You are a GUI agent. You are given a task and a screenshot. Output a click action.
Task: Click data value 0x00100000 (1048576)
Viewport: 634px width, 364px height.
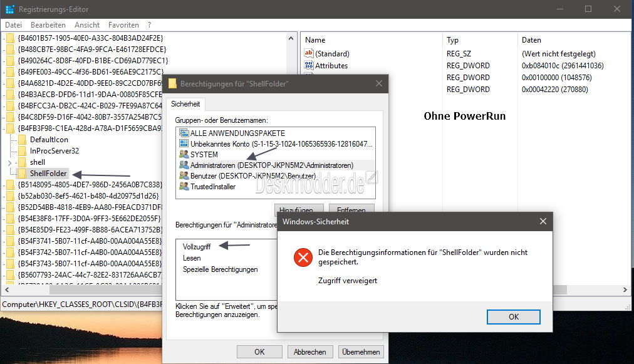(x=556, y=77)
